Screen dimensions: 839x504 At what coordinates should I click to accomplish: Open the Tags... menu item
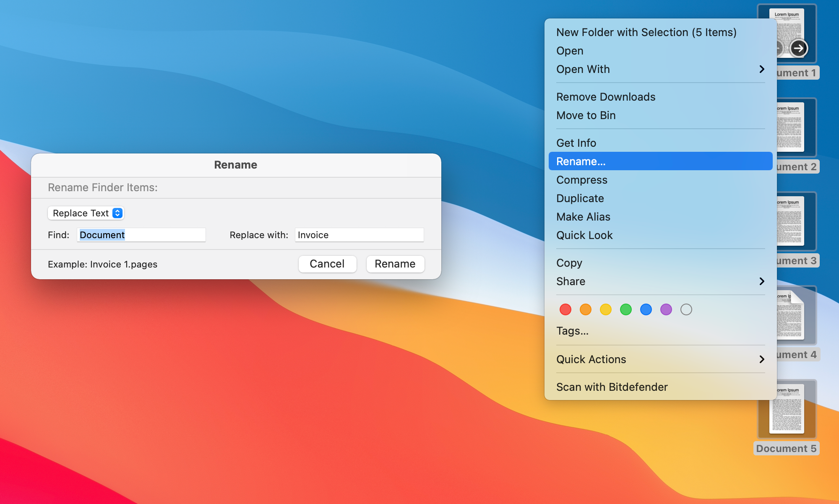660,331
